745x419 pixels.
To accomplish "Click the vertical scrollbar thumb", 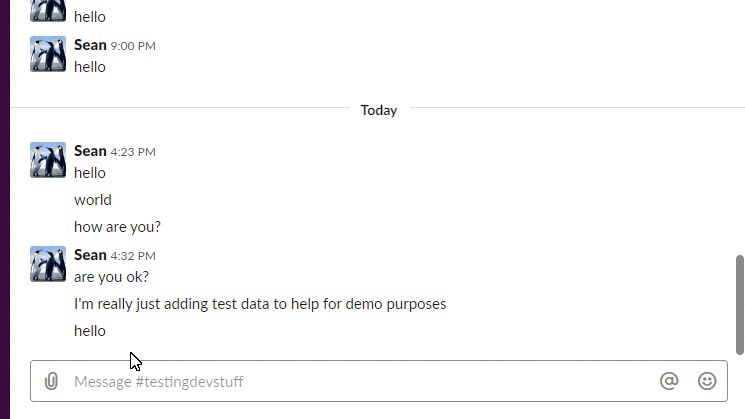I will tap(739, 300).
